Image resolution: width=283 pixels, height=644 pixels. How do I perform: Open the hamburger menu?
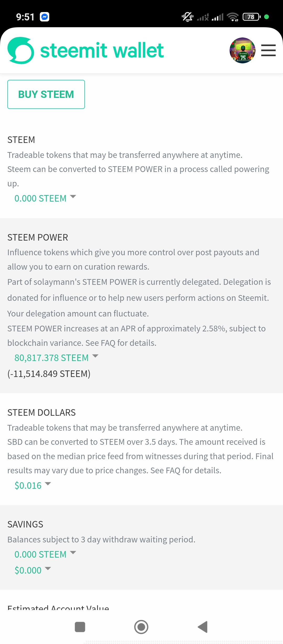(268, 50)
